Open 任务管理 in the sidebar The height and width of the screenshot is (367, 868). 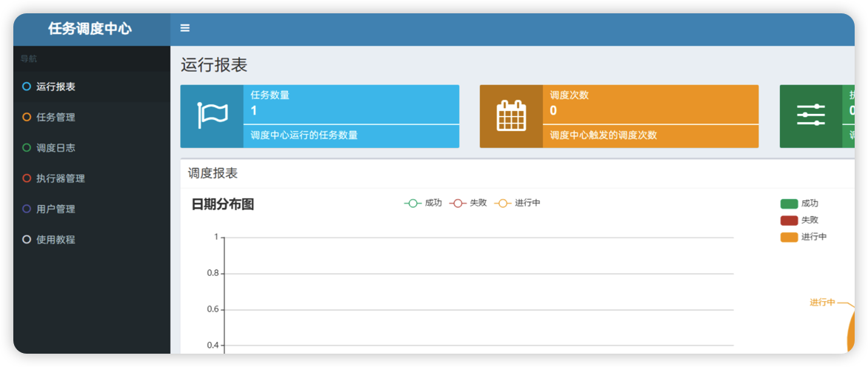[x=92, y=117]
